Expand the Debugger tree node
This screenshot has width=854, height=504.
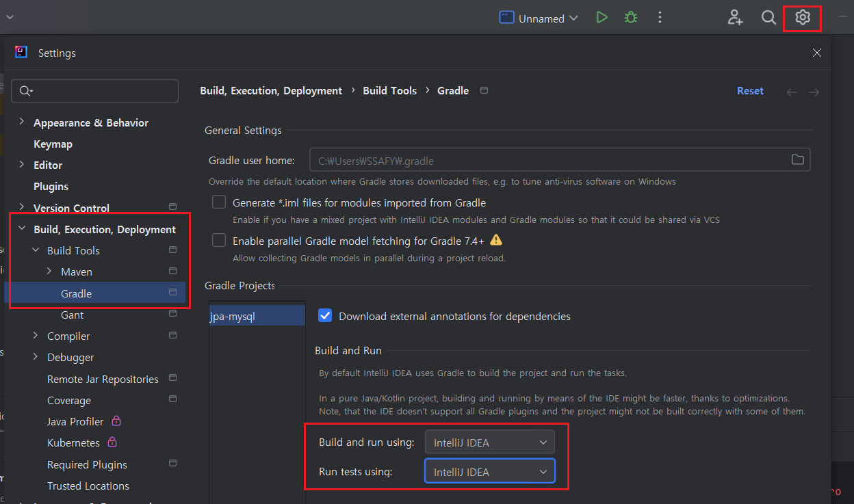pos(36,357)
